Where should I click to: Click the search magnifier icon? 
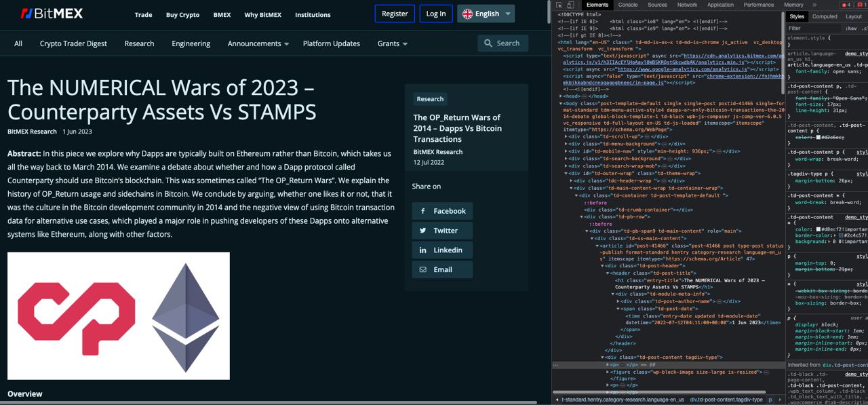pyautogui.click(x=488, y=43)
